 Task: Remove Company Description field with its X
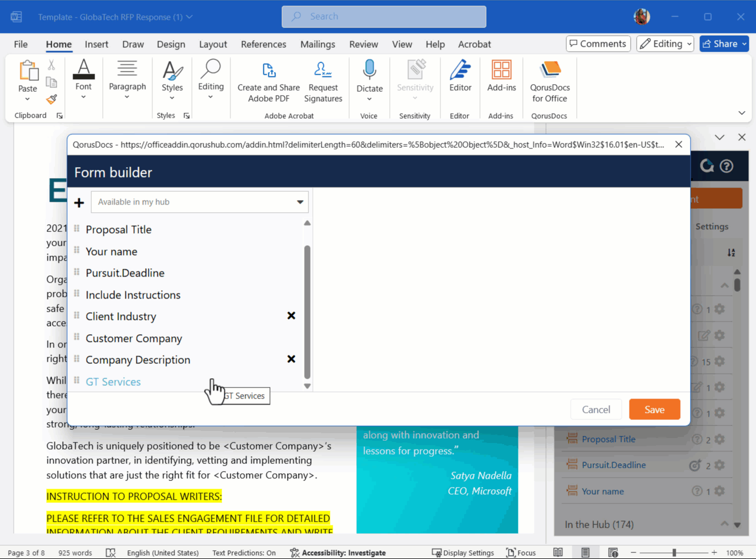(291, 359)
